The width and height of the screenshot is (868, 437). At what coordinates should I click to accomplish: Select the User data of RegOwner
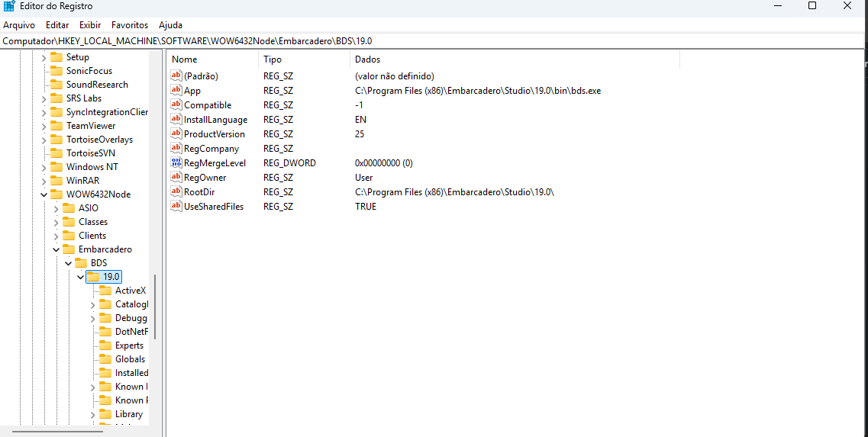tap(363, 178)
